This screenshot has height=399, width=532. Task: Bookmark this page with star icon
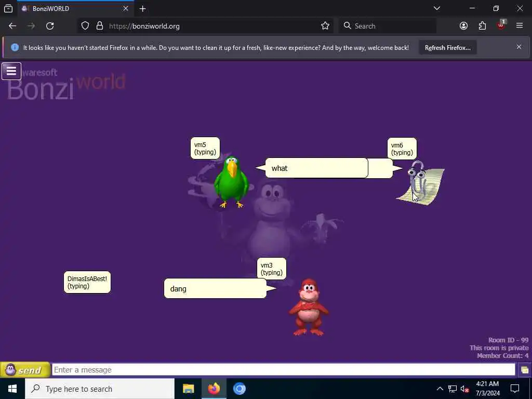coord(325,26)
